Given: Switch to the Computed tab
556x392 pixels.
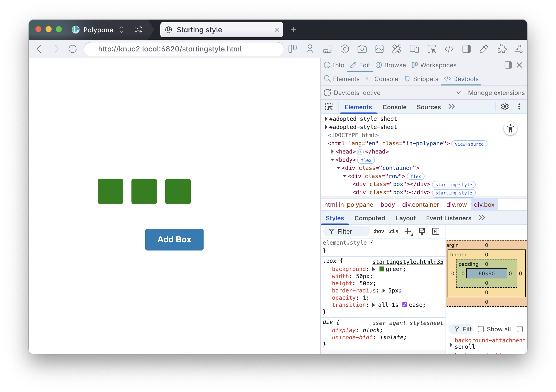Looking at the screenshot, I should (x=370, y=218).
